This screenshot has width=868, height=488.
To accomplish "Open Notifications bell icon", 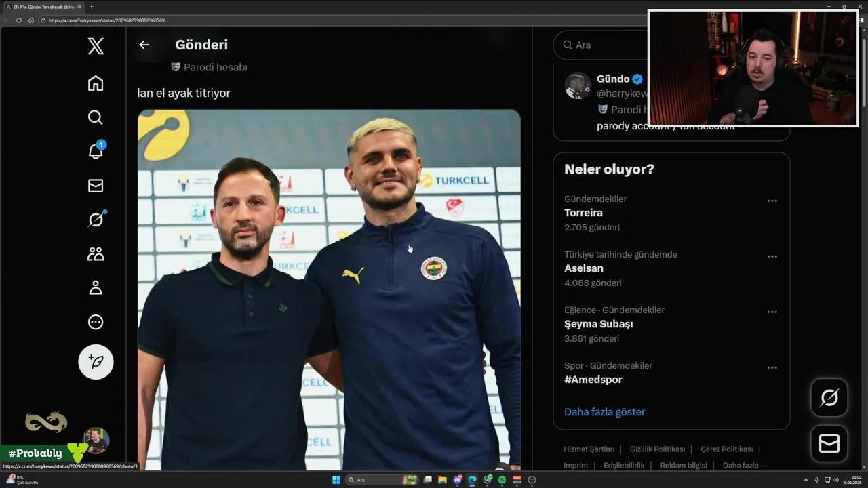I will (x=96, y=150).
